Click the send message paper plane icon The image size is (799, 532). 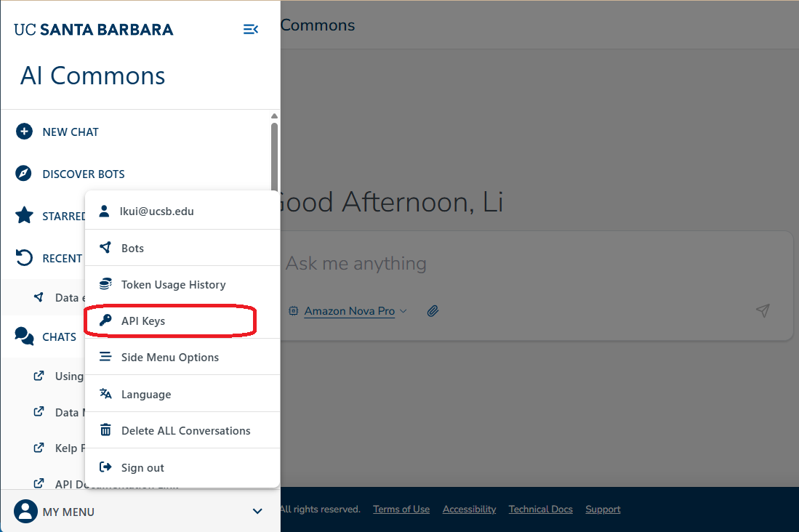coord(763,310)
